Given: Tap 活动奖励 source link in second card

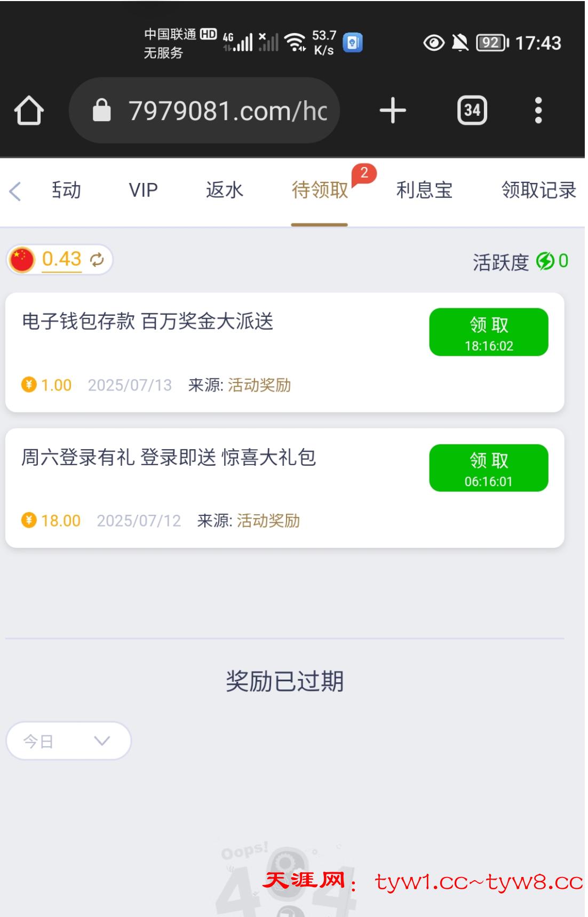Looking at the screenshot, I should pos(268,521).
